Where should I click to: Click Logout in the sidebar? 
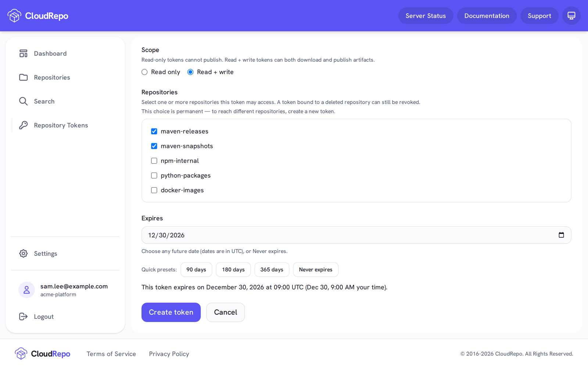click(x=65, y=316)
